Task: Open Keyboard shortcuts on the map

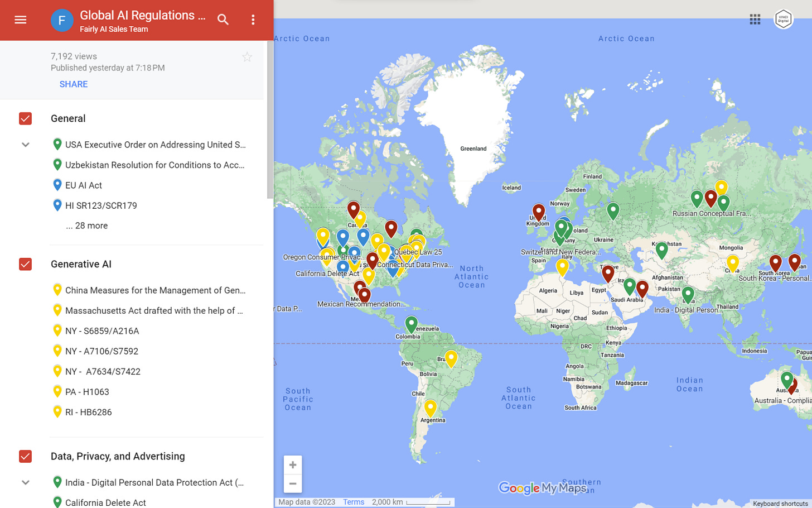Action: click(x=780, y=504)
